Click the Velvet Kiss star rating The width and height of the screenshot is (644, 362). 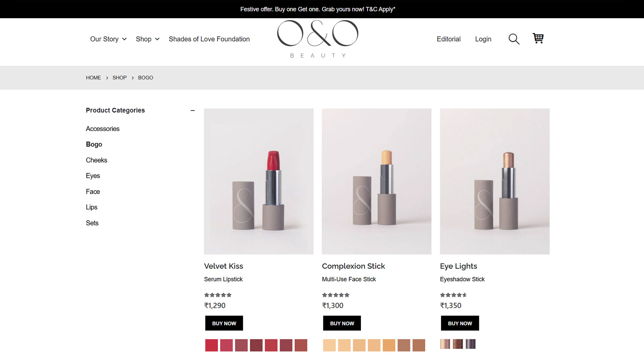[x=218, y=295]
